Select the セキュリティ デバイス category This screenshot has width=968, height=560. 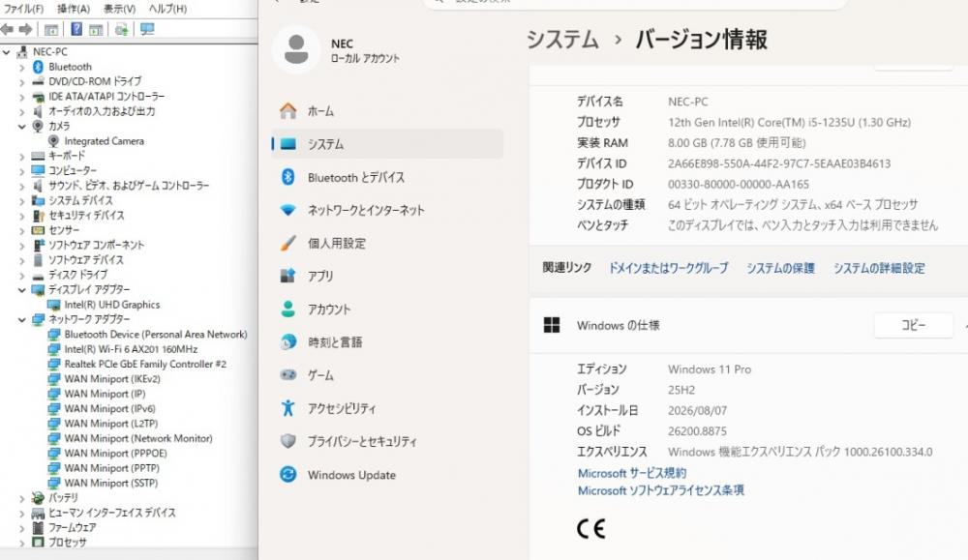[86, 216]
